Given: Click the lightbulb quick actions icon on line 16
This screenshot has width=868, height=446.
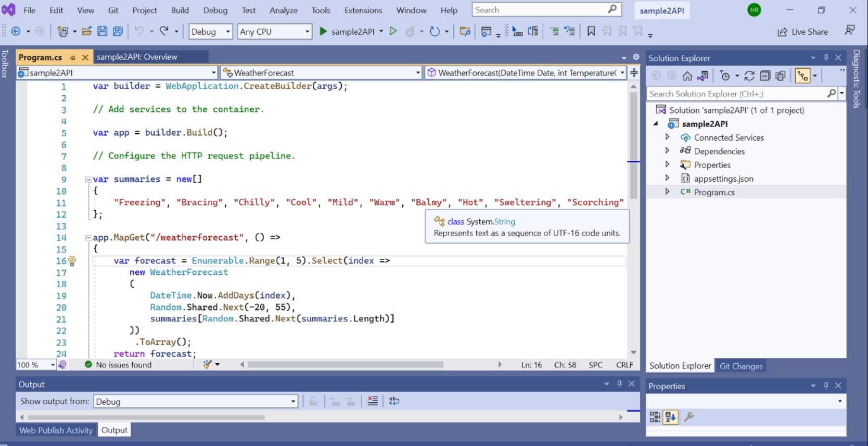Looking at the screenshot, I should point(72,261).
